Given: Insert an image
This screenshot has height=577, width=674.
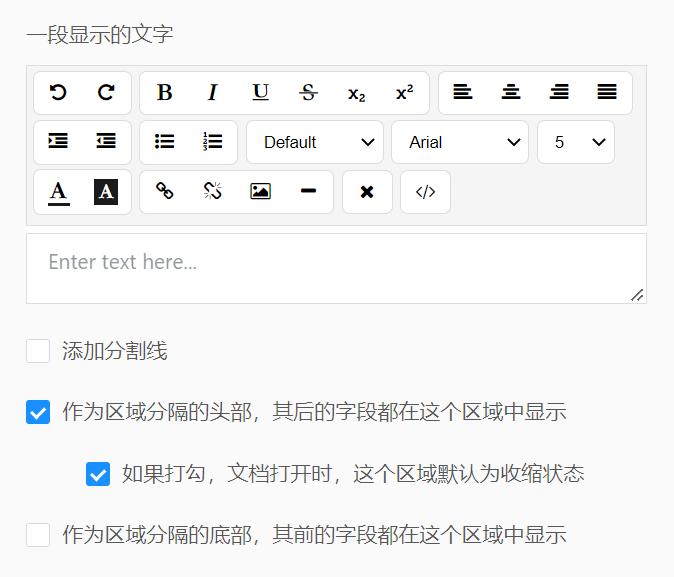Looking at the screenshot, I should (x=260, y=191).
